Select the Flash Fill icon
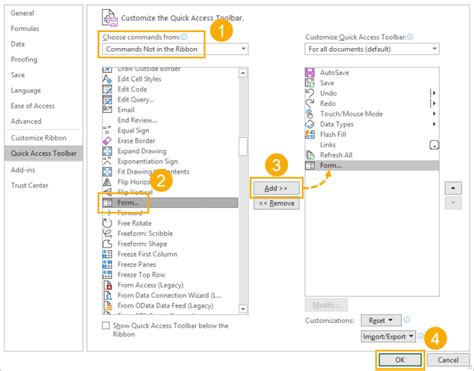The width and height of the screenshot is (474, 371). click(310, 134)
